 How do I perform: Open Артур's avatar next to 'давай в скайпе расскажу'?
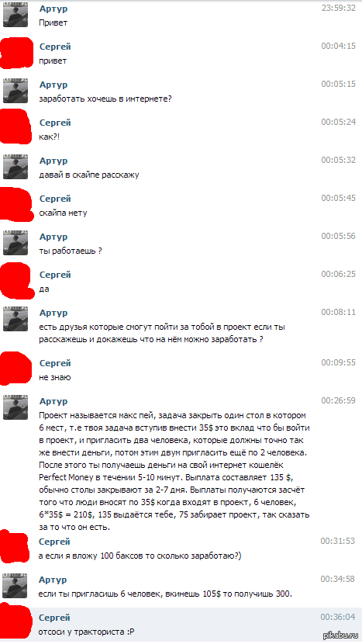tap(16, 168)
